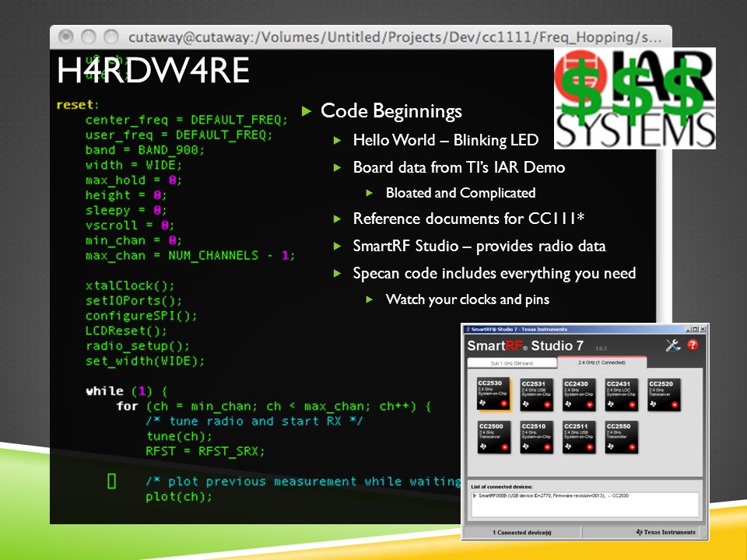
Task: Click the 'RFST = RFST_SRX;' code line
Action: 205,451
